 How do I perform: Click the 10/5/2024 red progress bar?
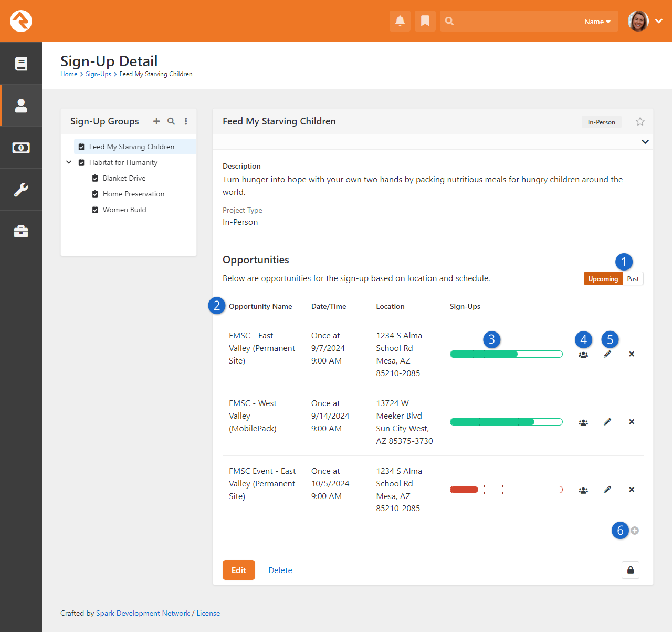tap(506, 490)
